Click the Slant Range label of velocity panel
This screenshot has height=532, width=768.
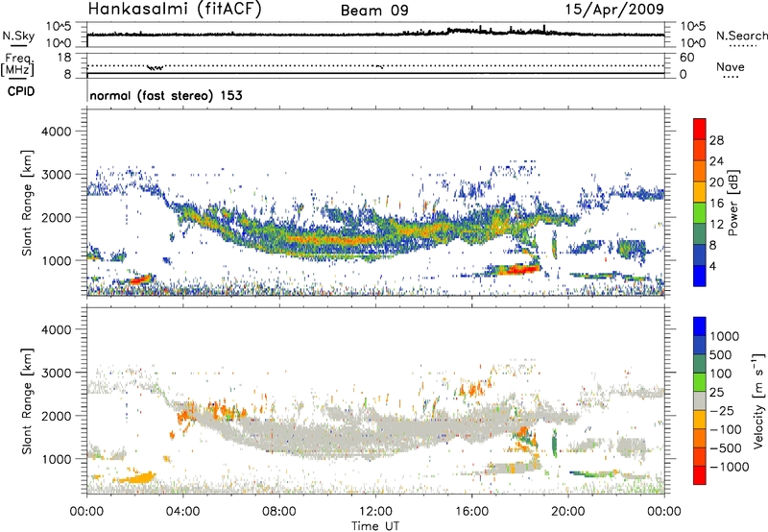pos(27,401)
